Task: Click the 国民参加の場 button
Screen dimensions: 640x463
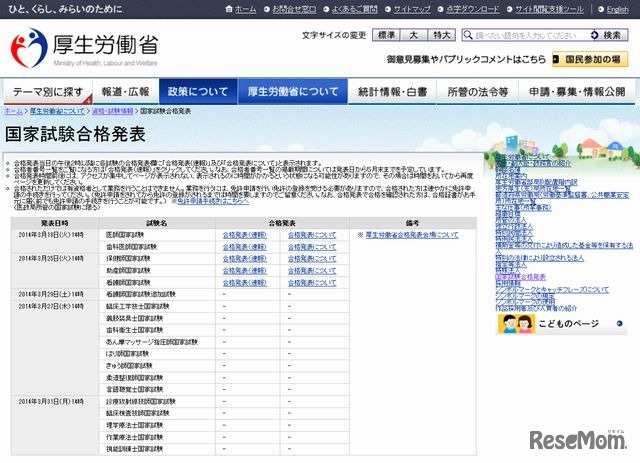Action: click(x=590, y=60)
